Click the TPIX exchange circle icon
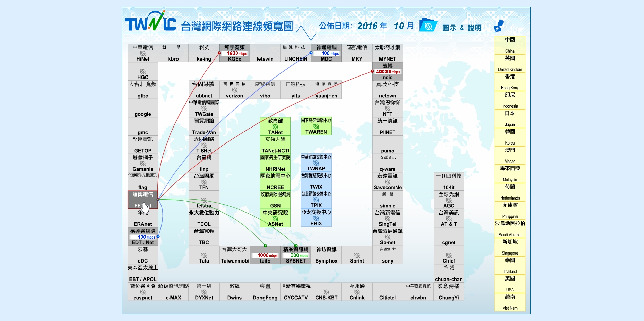 (316, 200)
